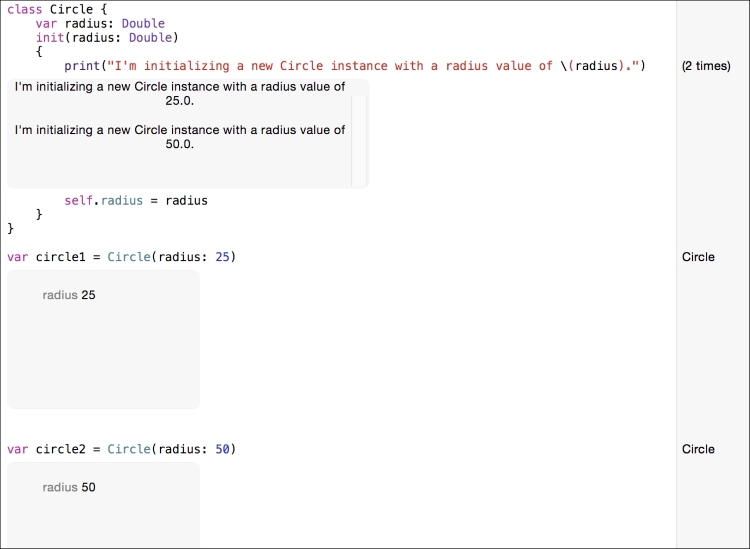
Task: Click the number 25 in circle1 initializer
Action: pos(223,257)
